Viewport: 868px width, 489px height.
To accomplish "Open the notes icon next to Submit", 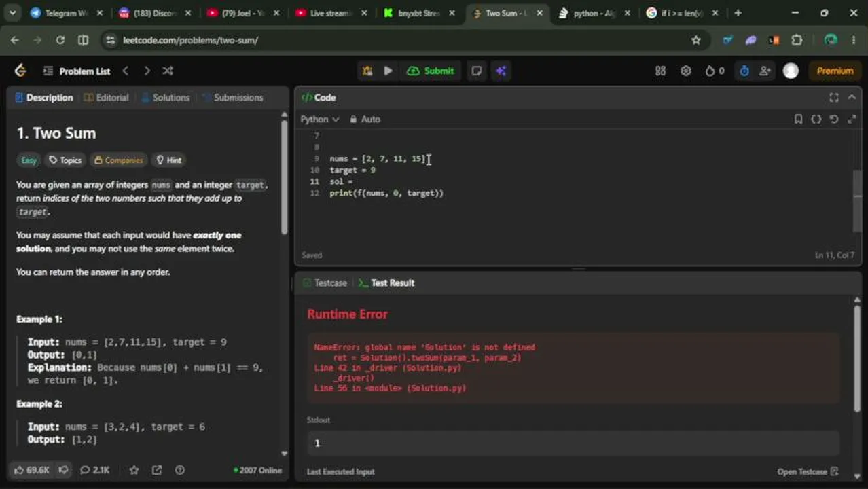I will point(477,71).
